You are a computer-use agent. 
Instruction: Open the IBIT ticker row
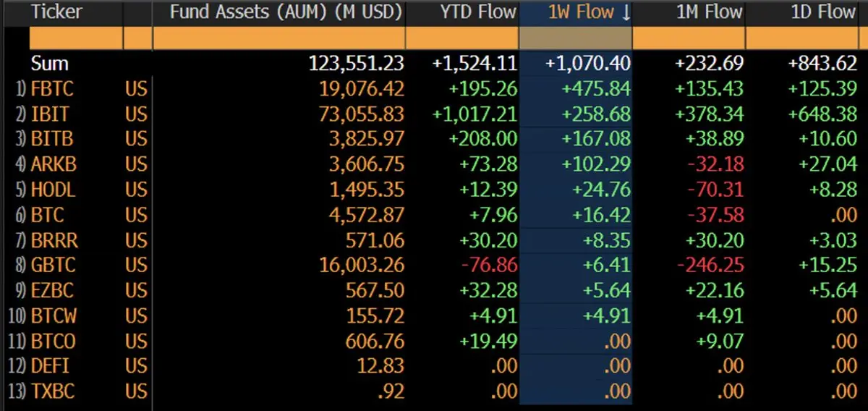point(50,114)
